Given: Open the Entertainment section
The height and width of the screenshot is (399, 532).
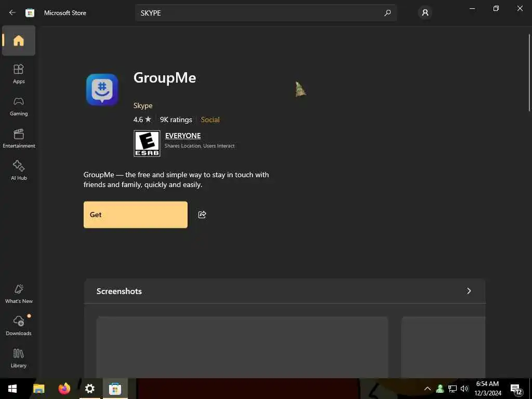Looking at the screenshot, I should click(19, 138).
